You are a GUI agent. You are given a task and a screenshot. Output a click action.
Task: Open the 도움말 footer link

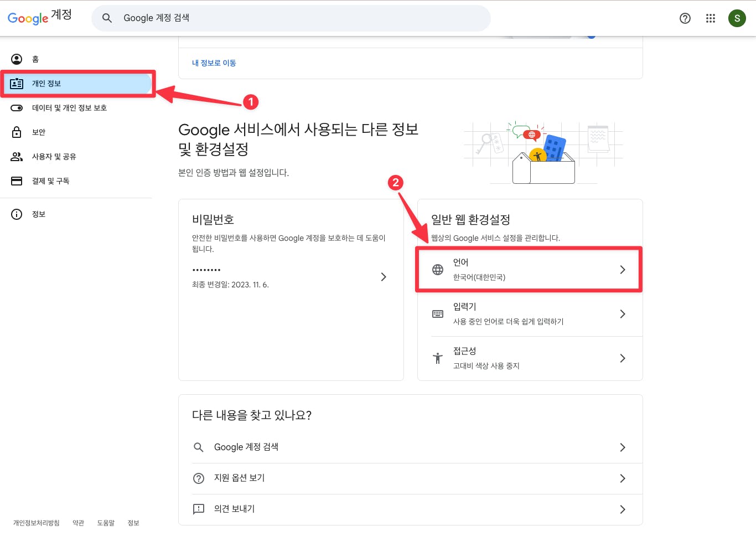pos(106,523)
